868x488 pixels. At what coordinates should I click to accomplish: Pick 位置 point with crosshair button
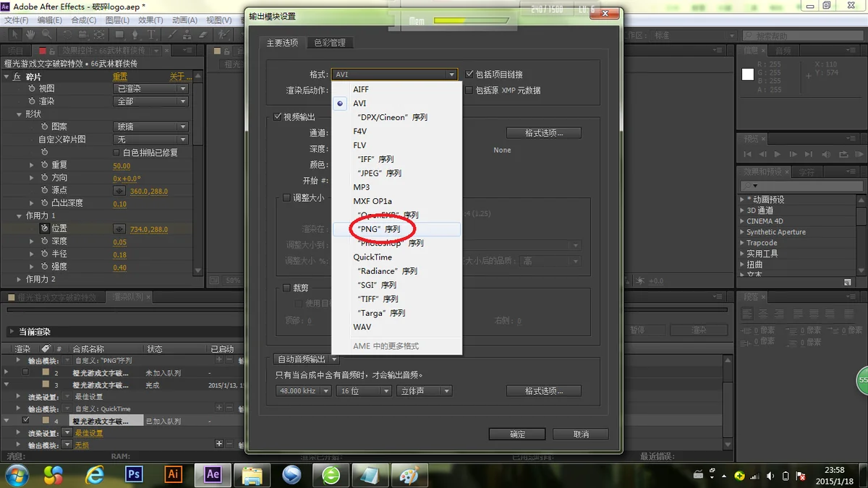(x=119, y=229)
